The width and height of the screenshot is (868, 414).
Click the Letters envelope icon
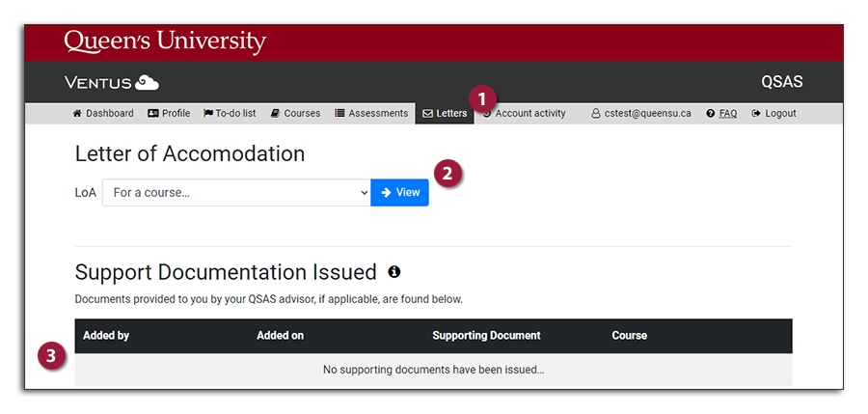tap(428, 114)
